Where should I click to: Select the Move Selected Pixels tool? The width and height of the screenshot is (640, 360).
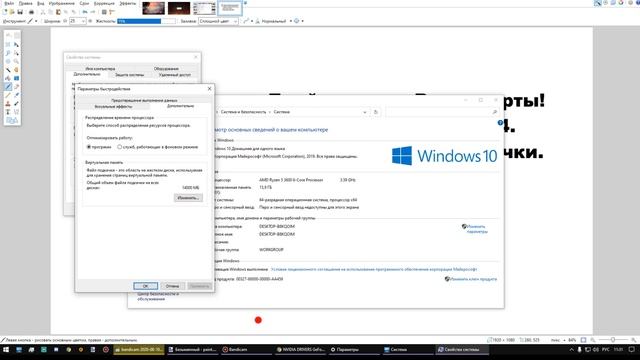tap(16, 44)
